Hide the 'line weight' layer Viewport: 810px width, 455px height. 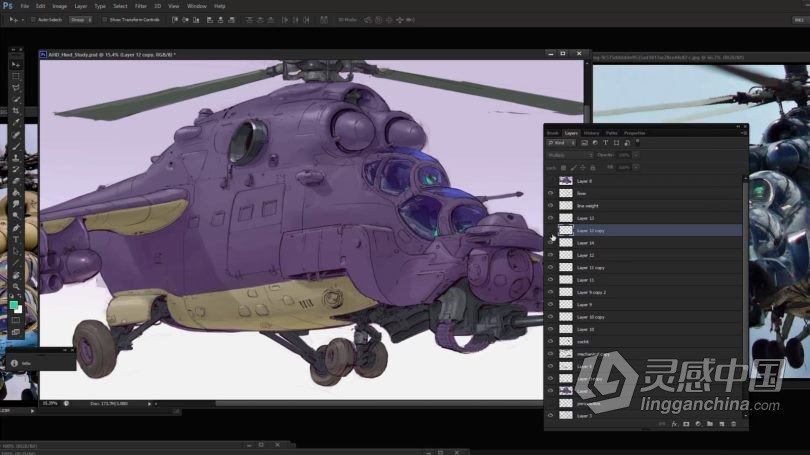click(550, 206)
